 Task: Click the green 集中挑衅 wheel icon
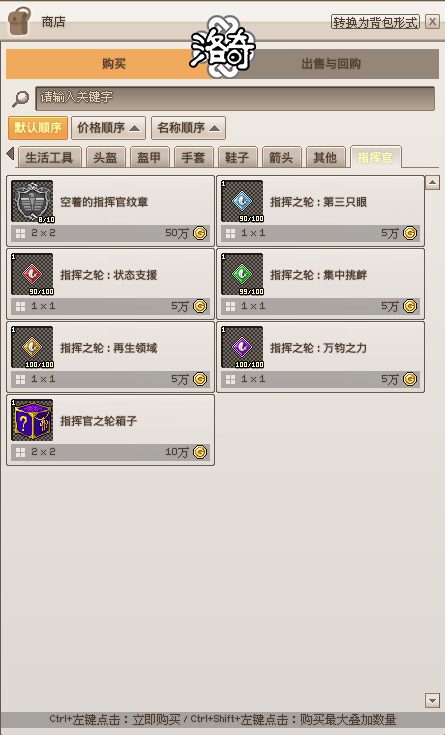coord(242,274)
